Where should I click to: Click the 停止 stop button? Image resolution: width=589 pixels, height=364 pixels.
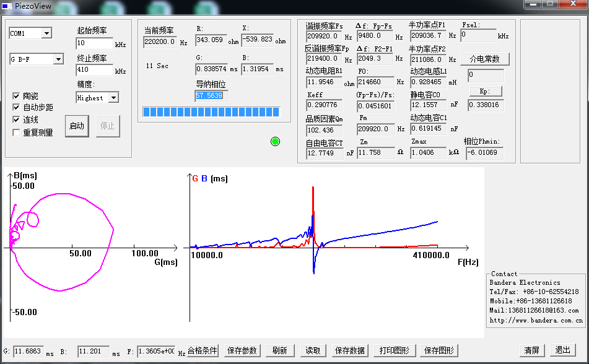click(x=108, y=126)
